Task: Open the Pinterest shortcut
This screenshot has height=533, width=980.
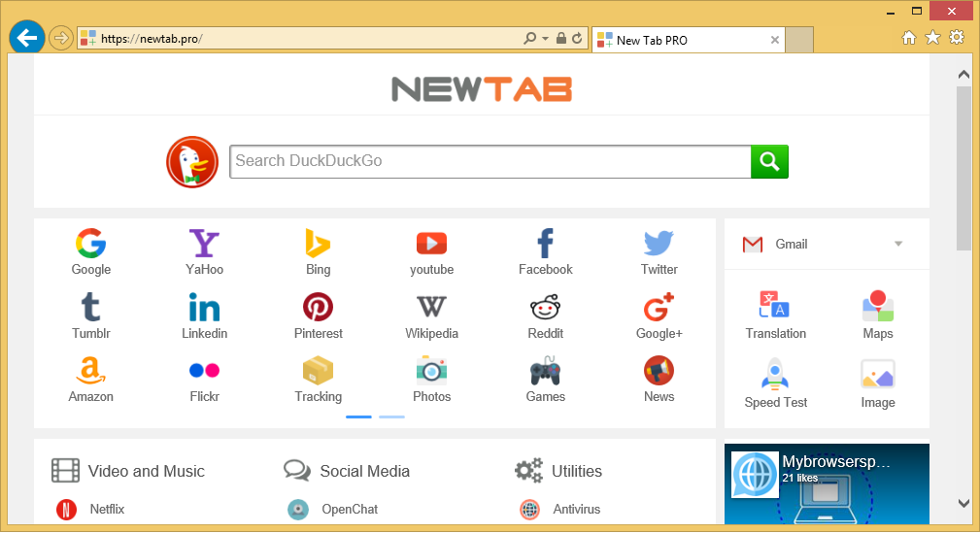Action: [318, 308]
